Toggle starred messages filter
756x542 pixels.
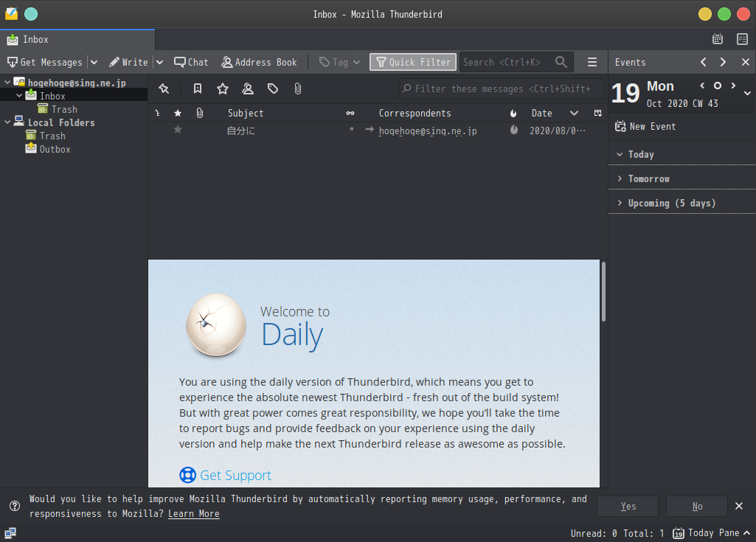tap(222, 88)
